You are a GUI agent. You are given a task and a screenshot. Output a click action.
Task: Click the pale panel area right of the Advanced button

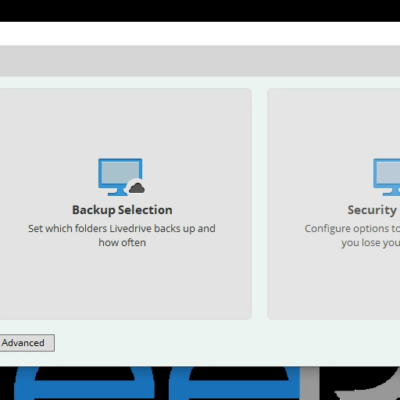(227, 343)
